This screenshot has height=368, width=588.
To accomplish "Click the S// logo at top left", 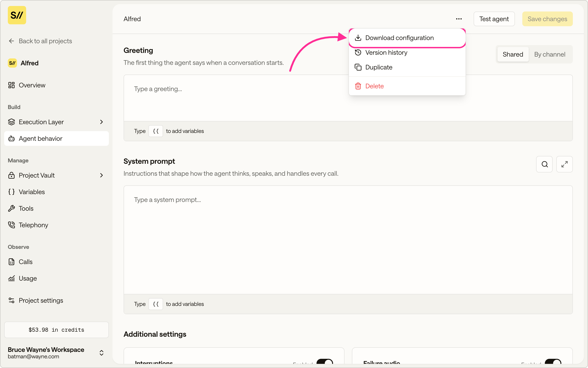I will click(17, 15).
